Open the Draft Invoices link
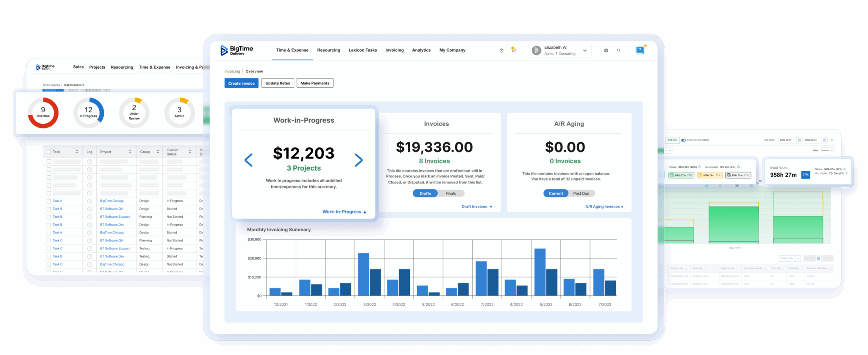Screen dimensions: 868x355 [474, 207]
